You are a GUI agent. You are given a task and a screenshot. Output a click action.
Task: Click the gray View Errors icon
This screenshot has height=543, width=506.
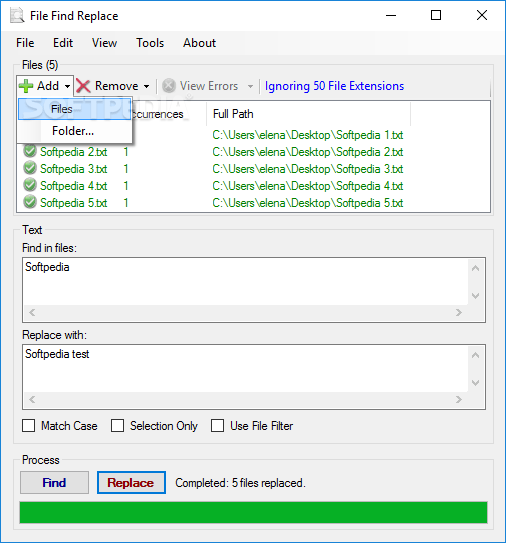pyautogui.click(x=169, y=86)
